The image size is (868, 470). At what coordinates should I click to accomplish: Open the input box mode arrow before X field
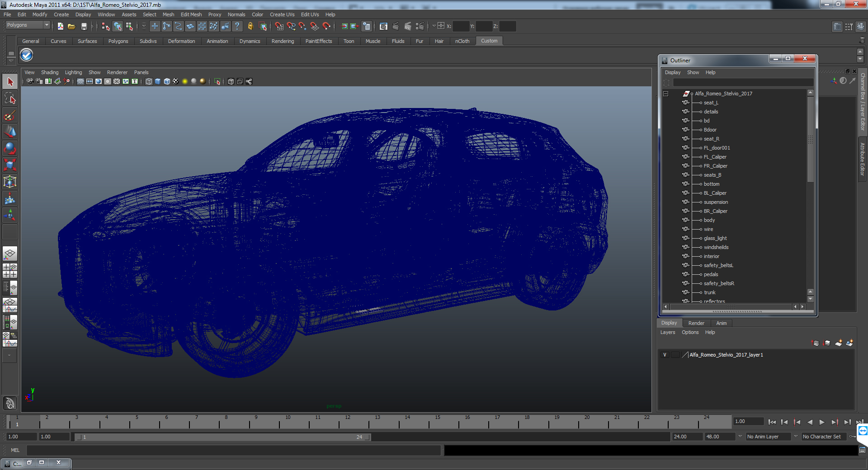(434, 26)
